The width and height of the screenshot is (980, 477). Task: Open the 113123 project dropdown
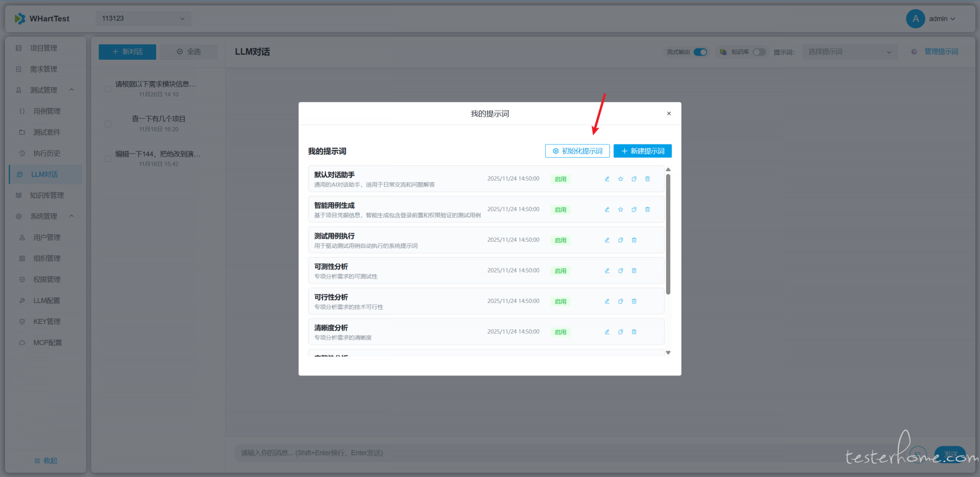[x=143, y=18]
